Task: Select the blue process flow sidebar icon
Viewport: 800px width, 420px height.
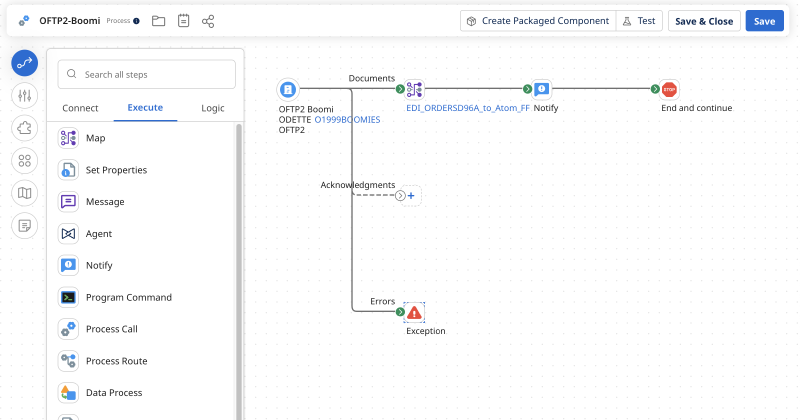Action: pyautogui.click(x=24, y=63)
